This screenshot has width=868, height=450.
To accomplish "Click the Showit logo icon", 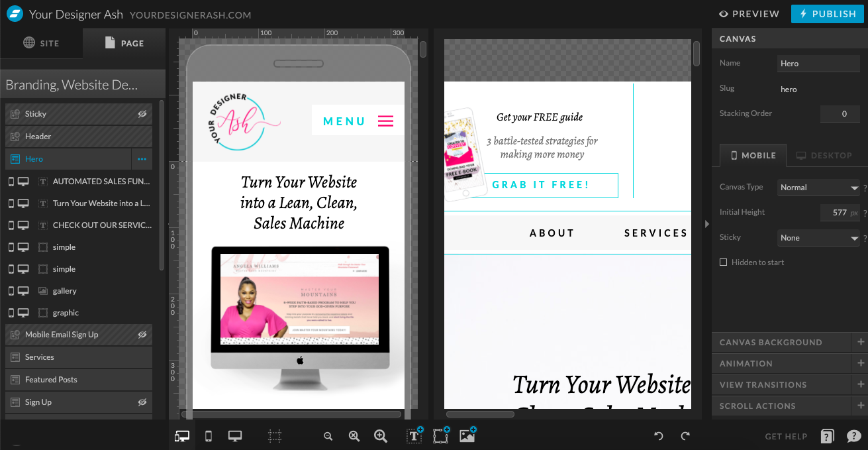I will pyautogui.click(x=15, y=14).
